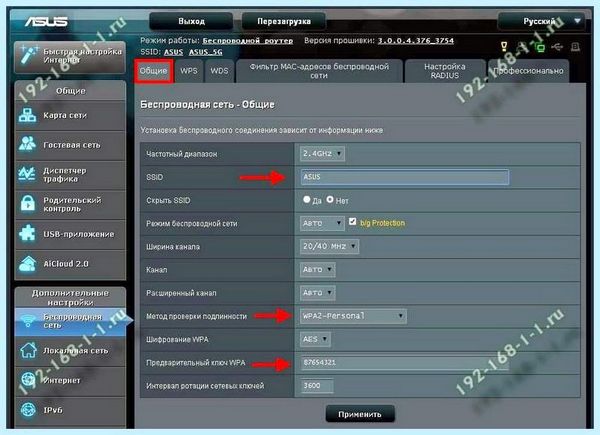Select Да to hide the SSID
This screenshot has width=600, height=435.
[x=307, y=199]
